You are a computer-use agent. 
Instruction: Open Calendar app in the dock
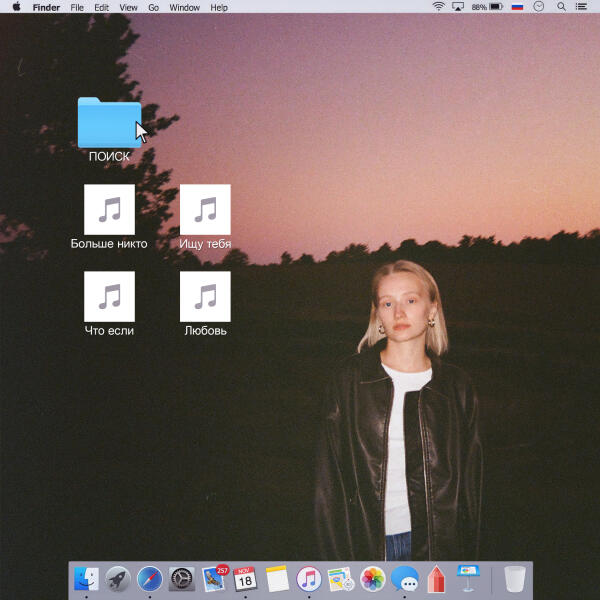pos(245,578)
